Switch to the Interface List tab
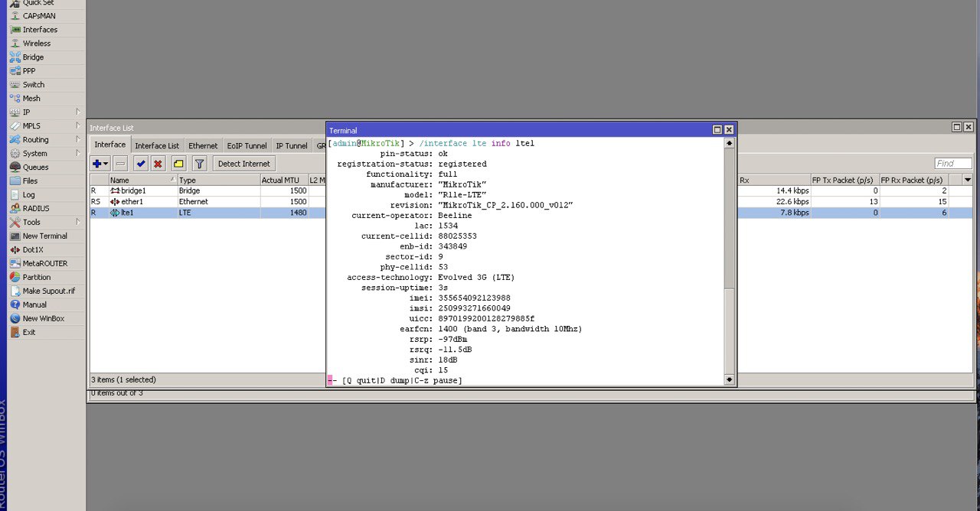Image resolution: width=980 pixels, height=511 pixels. tap(157, 145)
